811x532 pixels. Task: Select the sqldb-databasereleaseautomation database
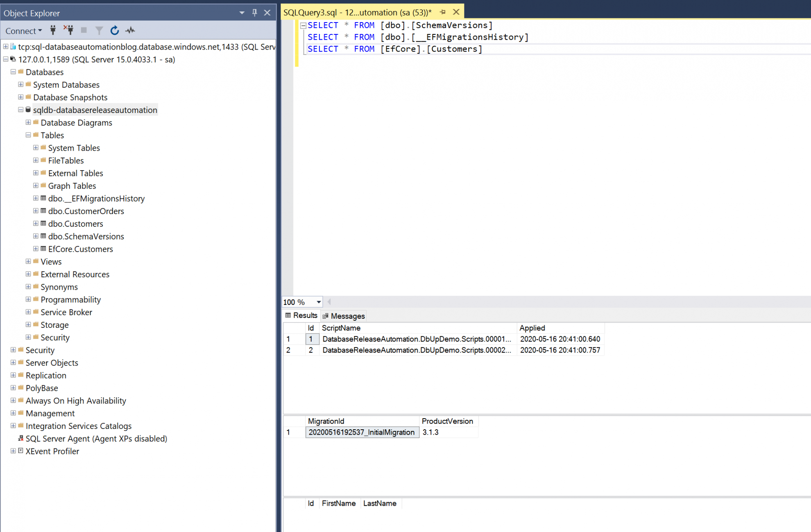pyautogui.click(x=95, y=110)
